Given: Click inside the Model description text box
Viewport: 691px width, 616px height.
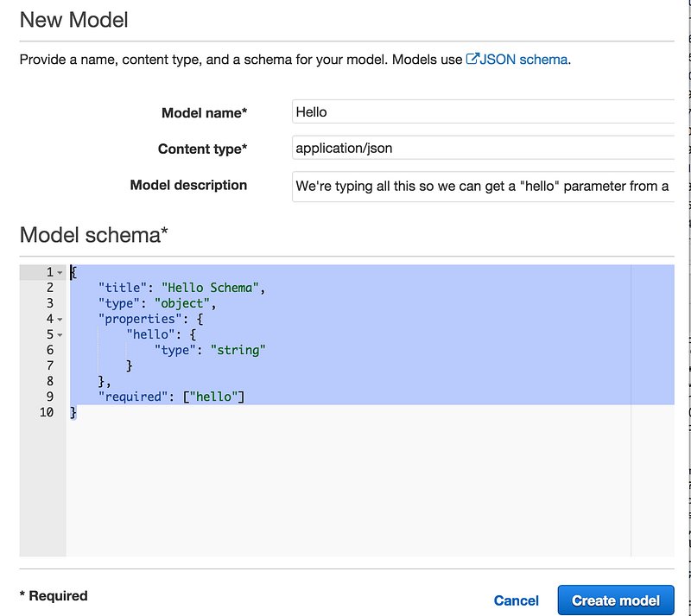Looking at the screenshot, I should (x=483, y=187).
